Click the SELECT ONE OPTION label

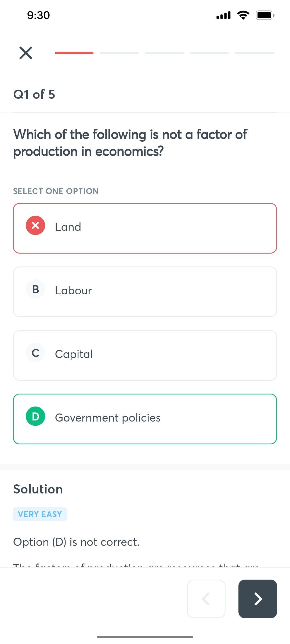(56, 191)
